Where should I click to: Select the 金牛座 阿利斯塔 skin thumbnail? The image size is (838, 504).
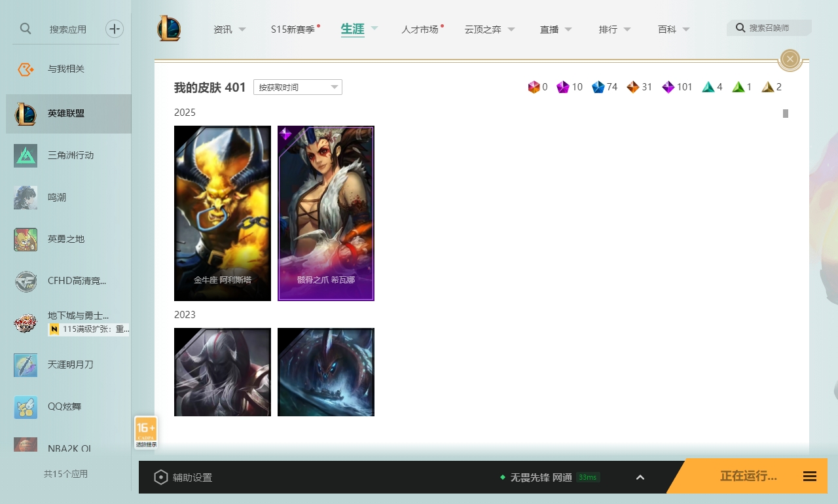[x=222, y=213]
